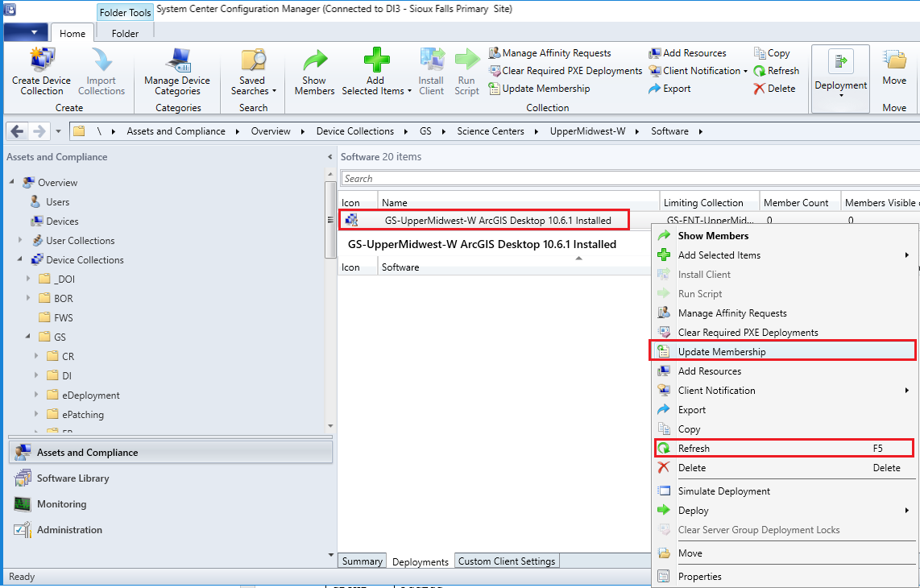Viewport: 920px width, 588px height.
Task: Collapse the GS folder node
Action: tap(28, 336)
